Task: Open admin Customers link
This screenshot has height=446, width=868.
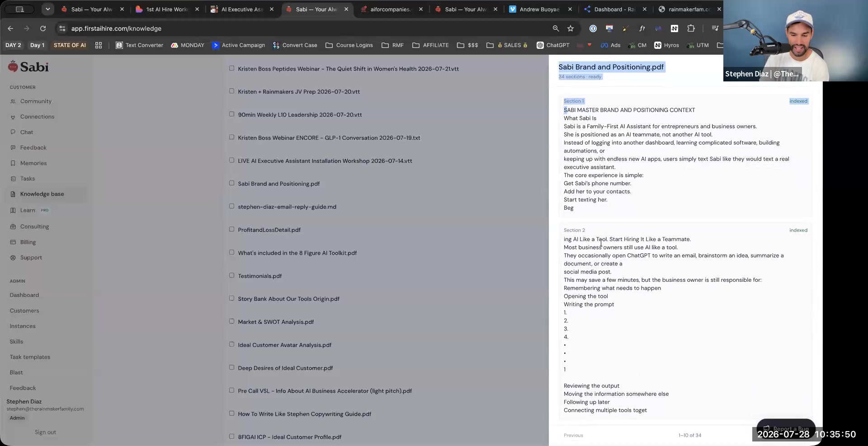Action: tap(24, 311)
